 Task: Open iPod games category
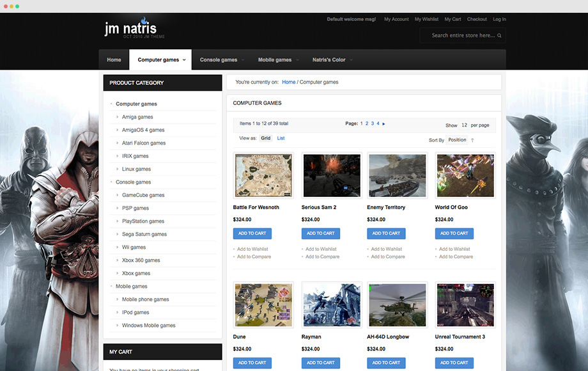pyautogui.click(x=135, y=313)
